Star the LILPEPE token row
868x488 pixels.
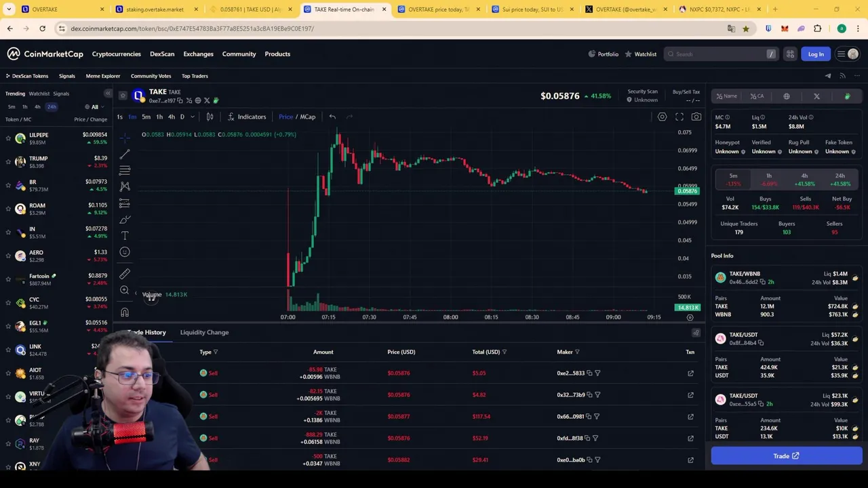8,138
